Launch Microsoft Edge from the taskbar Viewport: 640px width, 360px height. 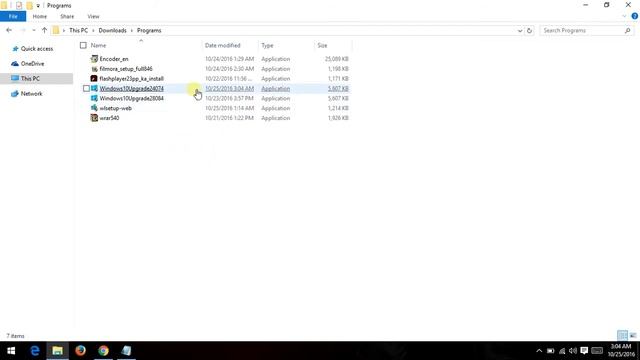[35, 351]
